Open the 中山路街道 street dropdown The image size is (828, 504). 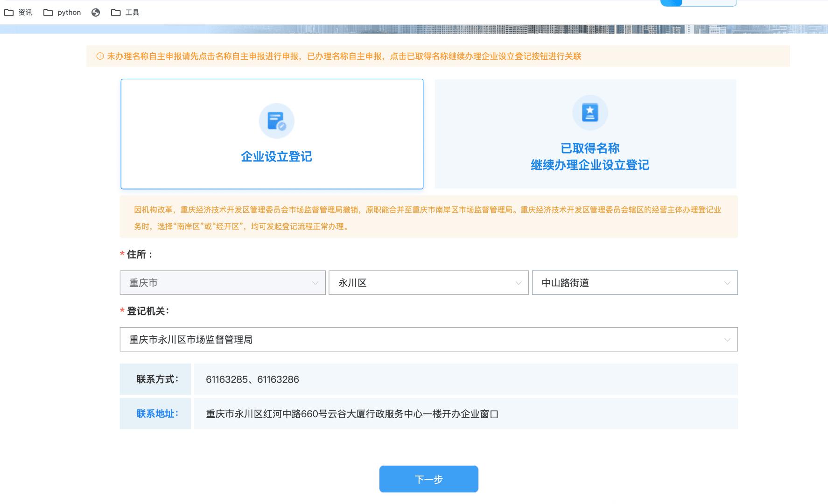click(x=634, y=283)
